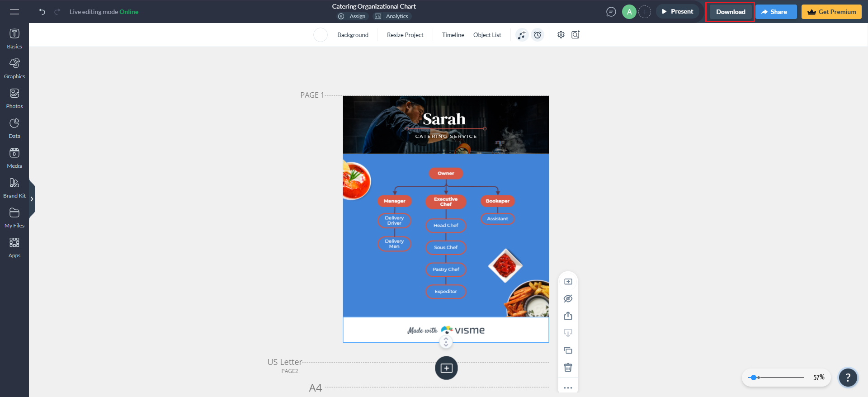
Task: Open the Brand Kit panel
Action: tap(14, 188)
